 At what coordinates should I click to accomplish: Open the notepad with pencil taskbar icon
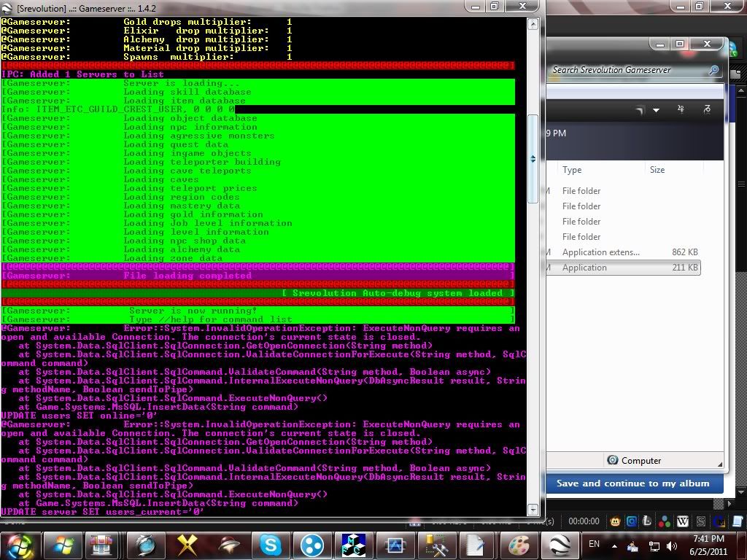(x=476, y=545)
